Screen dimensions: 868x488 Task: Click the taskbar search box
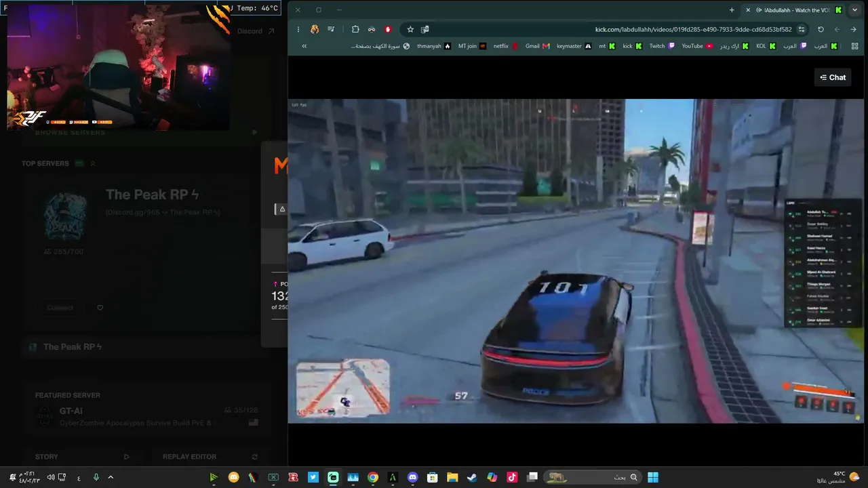594,477
